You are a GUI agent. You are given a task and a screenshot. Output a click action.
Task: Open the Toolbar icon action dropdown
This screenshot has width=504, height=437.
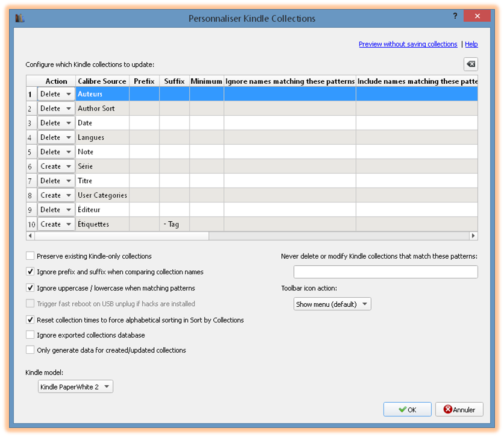click(x=332, y=304)
